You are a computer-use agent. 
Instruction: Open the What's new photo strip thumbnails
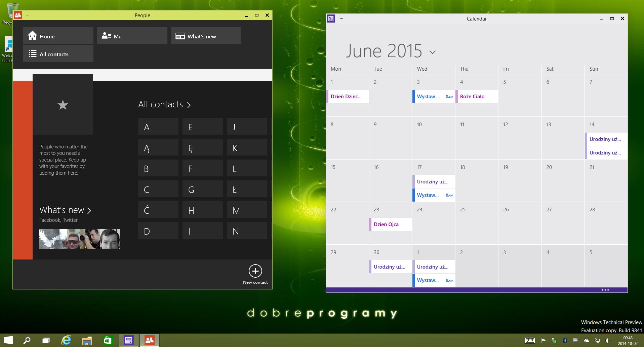80,239
